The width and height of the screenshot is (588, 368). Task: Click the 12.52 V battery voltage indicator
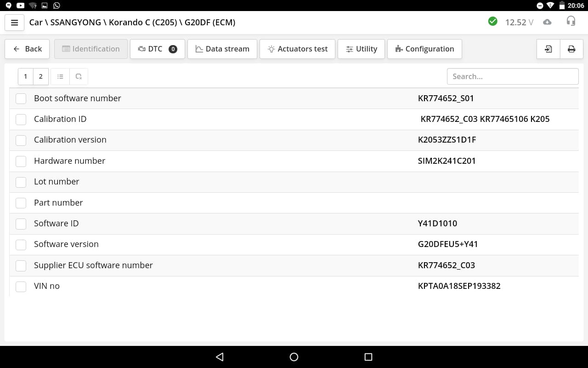click(x=519, y=22)
